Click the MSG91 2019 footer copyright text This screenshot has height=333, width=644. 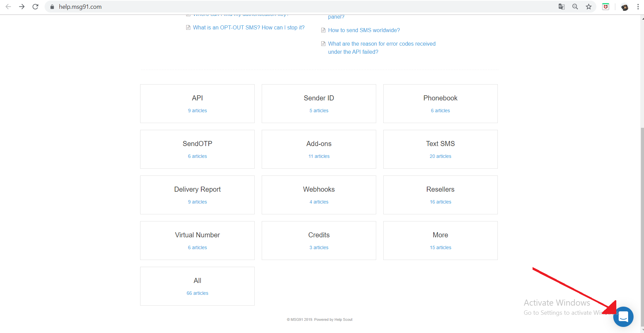coord(319,319)
